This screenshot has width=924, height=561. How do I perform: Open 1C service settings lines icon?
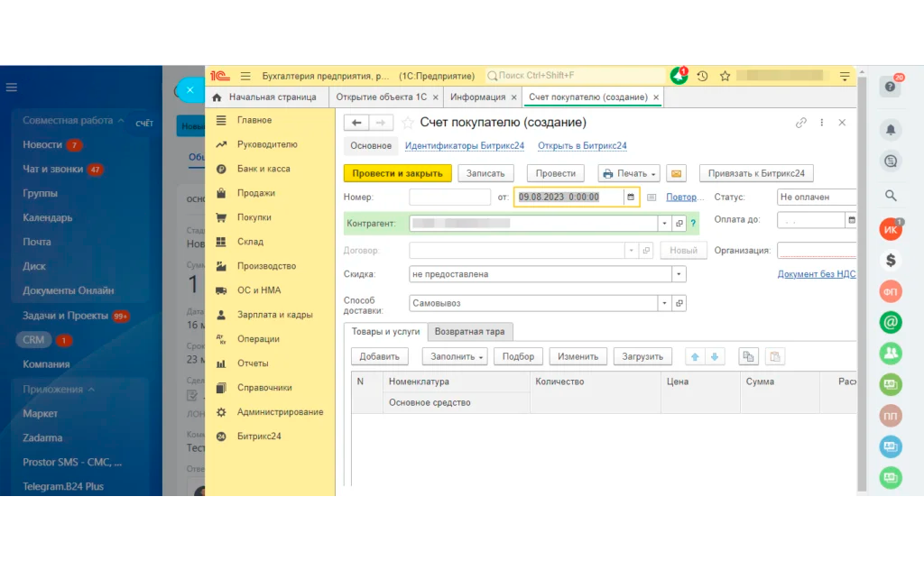tap(845, 76)
